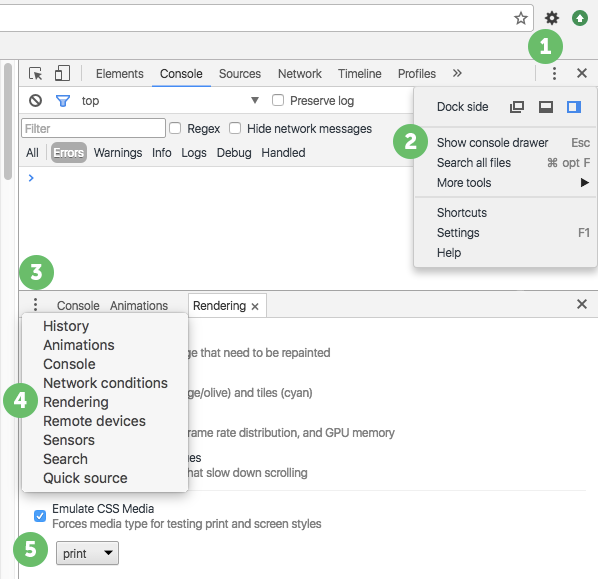Select the drawer Animations tab
598x579 pixels.
click(139, 306)
